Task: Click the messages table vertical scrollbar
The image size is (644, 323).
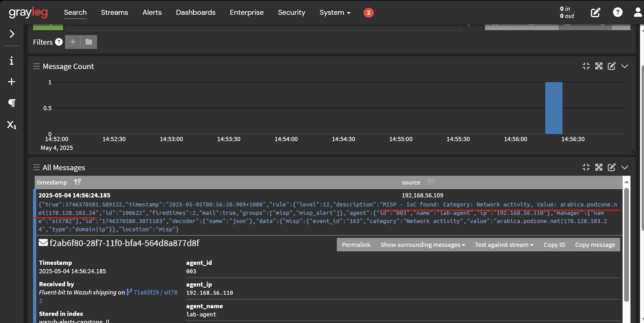Action: pos(626,244)
